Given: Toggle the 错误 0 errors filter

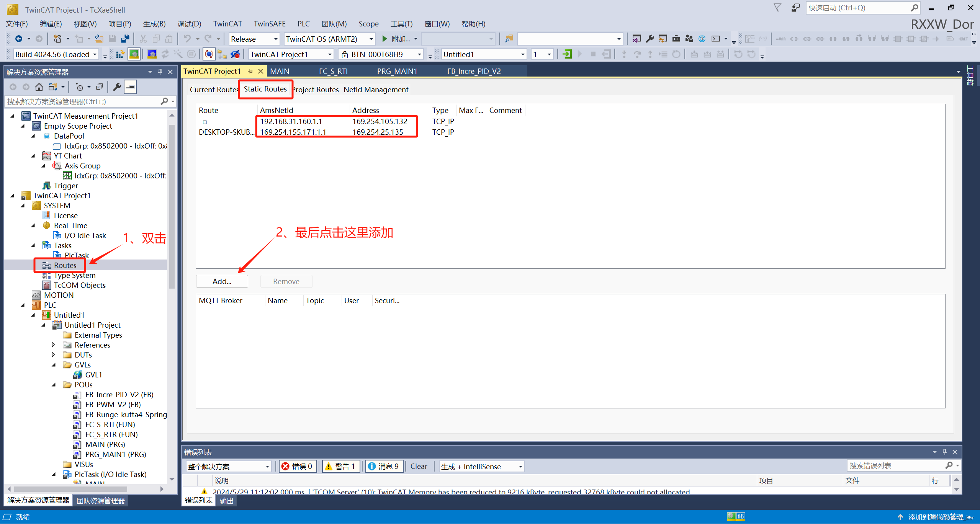Looking at the screenshot, I should tap(298, 466).
